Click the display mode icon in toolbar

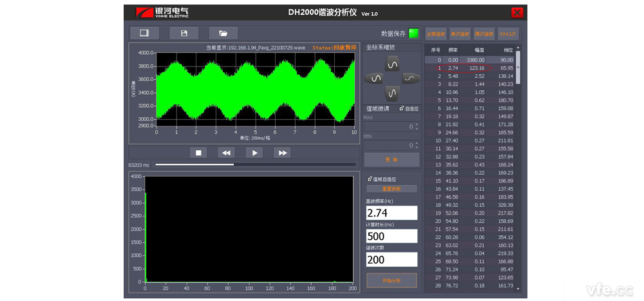tap(144, 33)
